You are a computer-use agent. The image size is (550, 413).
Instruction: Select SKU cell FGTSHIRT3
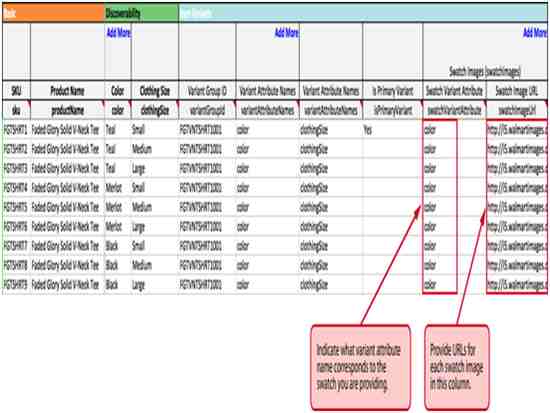coord(16,169)
